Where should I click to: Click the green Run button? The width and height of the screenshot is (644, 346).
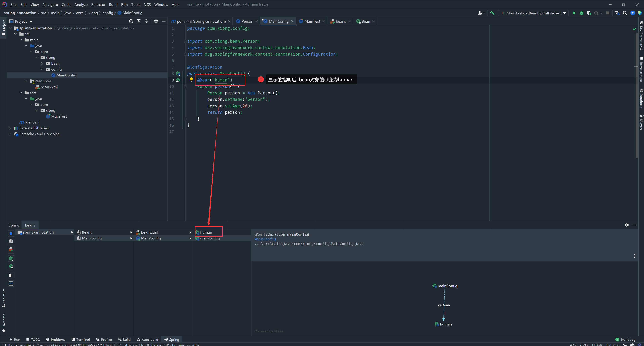click(574, 13)
